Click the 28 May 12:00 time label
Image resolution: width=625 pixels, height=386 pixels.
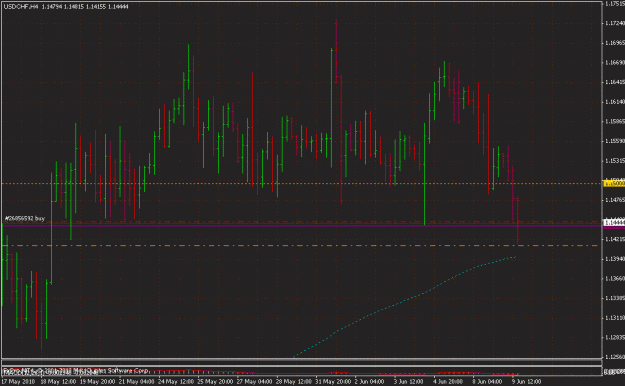click(x=294, y=382)
